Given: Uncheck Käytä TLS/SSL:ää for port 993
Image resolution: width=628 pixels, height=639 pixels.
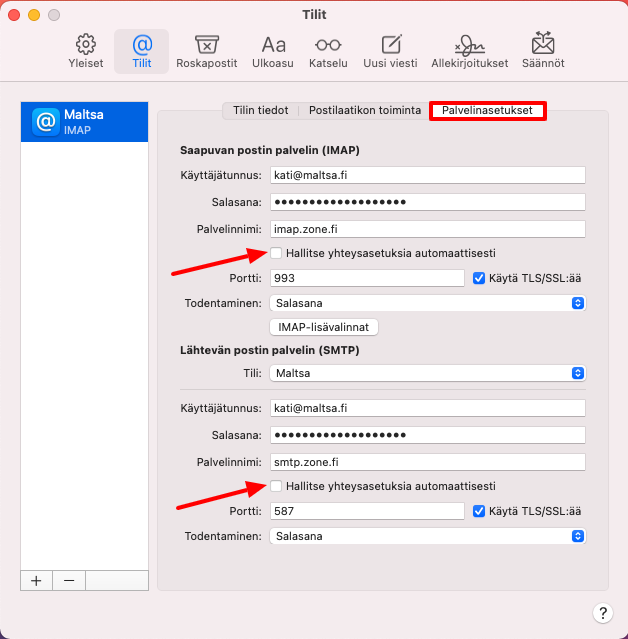Looking at the screenshot, I should (479, 278).
